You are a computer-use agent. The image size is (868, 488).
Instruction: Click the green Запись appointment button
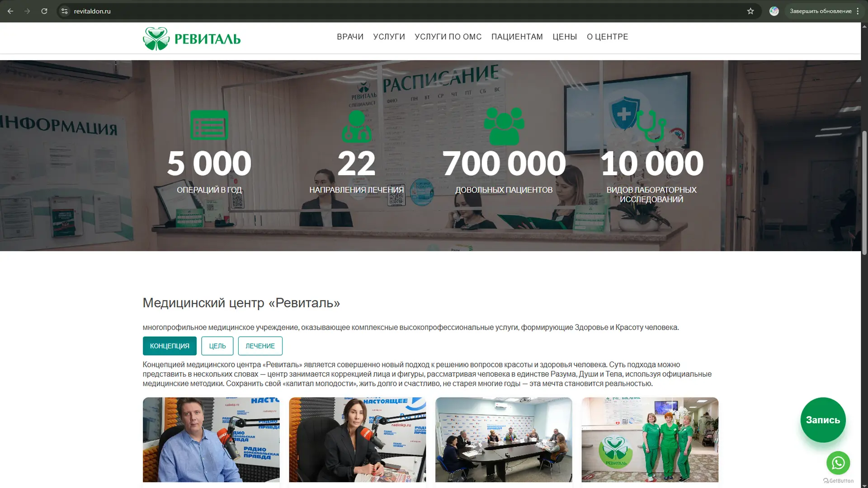823,420
